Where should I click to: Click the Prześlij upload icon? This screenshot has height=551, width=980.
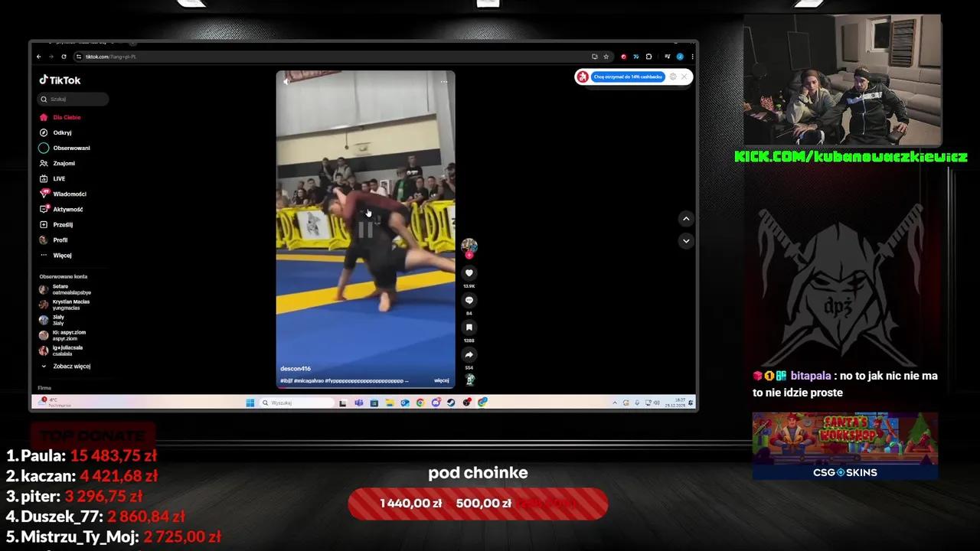click(44, 225)
